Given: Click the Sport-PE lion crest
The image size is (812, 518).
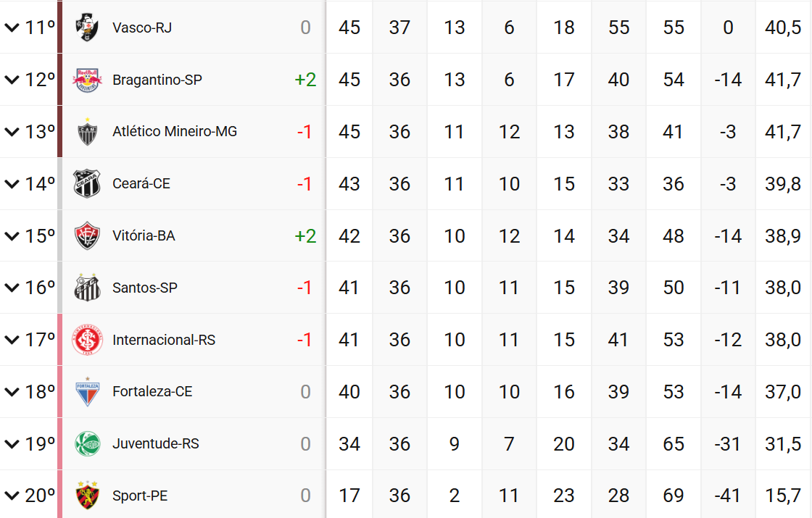Looking at the screenshot, I should click(x=87, y=496).
